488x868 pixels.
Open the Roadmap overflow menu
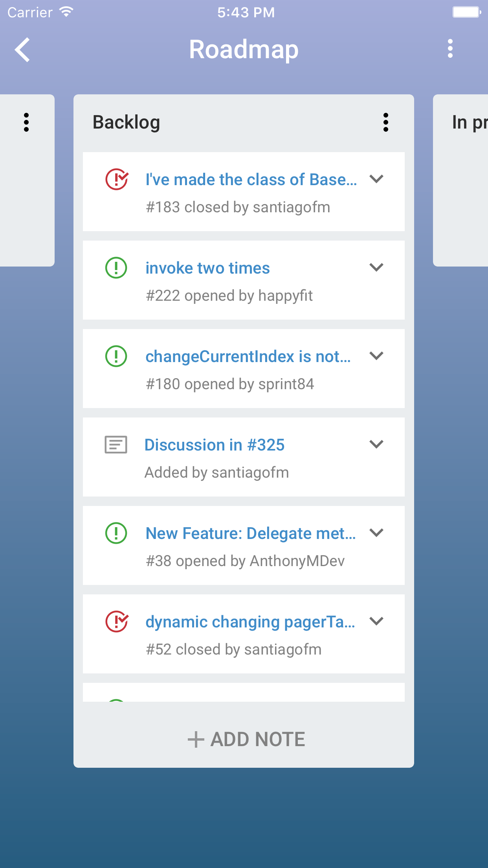(450, 49)
